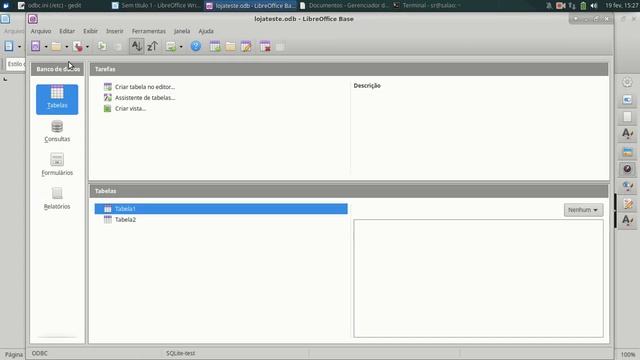Click the Base window menu icon in title bar
Image resolution: width=640 pixels, height=360 pixels.
[33, 19]
